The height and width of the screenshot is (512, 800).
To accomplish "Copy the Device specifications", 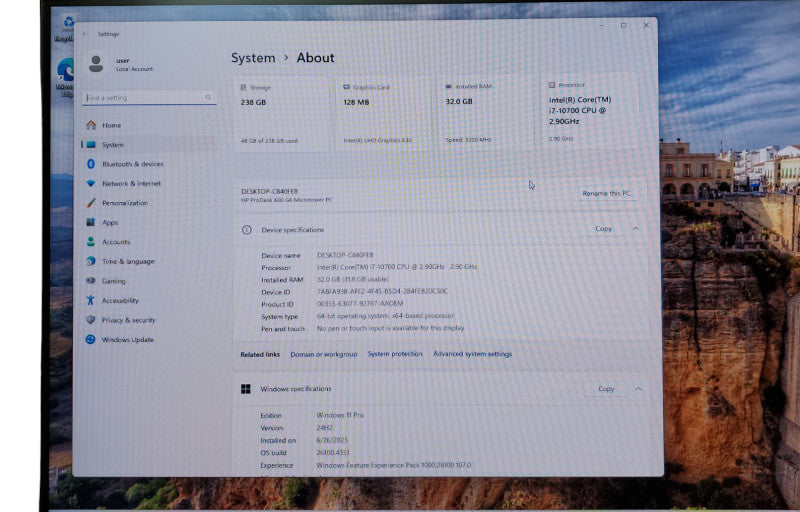I will (x=604, y=229).
